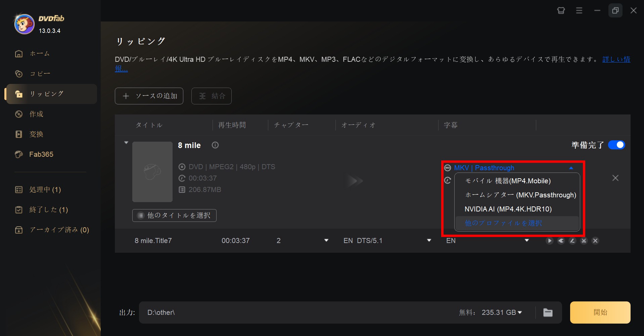Click the 字幕 column header
The image size is (644, 336).
(451, 125)
